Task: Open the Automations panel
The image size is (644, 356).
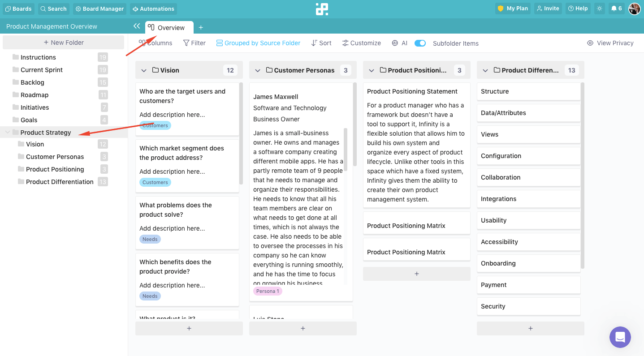Action: click(153, 9)
